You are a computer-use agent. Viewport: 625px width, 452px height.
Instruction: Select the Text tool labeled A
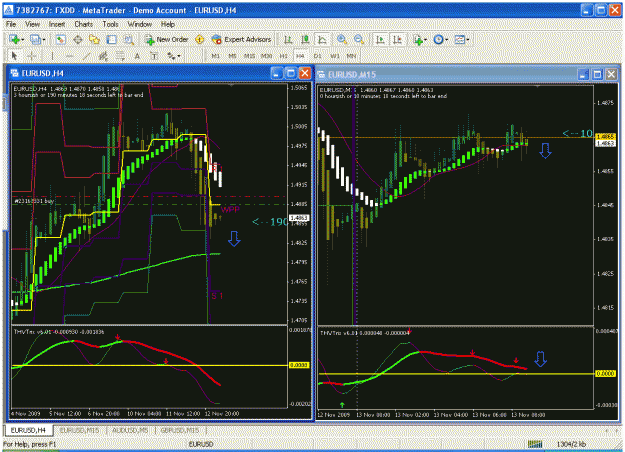pyautogui.click(x=137, y=56)
